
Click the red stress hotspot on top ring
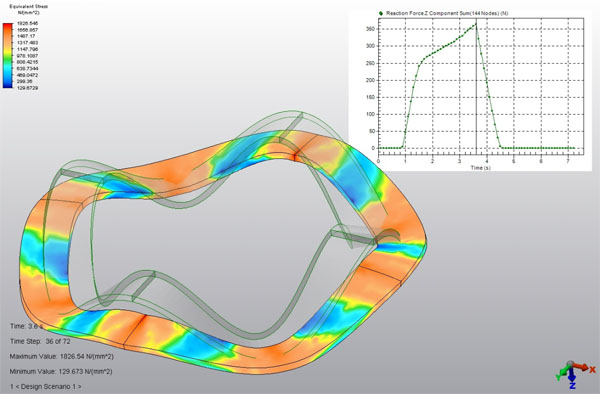pos(296,156)
